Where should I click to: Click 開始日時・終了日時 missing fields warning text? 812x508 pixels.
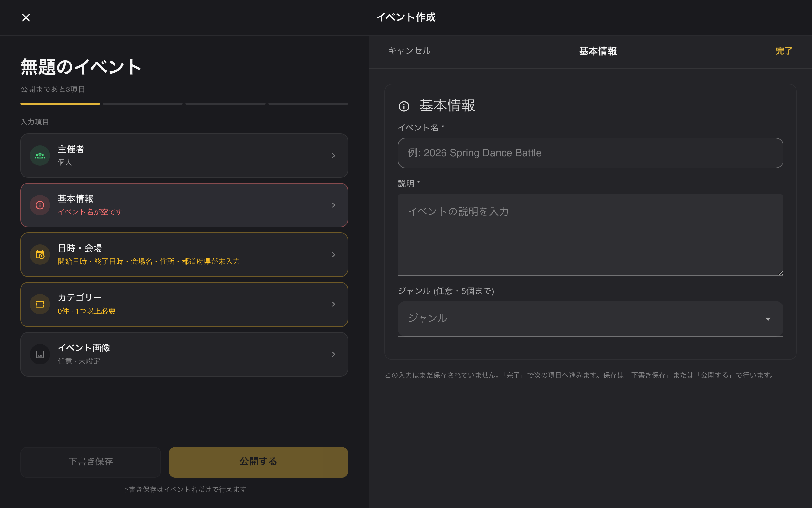pyautogui.click(x=149, y=261)
